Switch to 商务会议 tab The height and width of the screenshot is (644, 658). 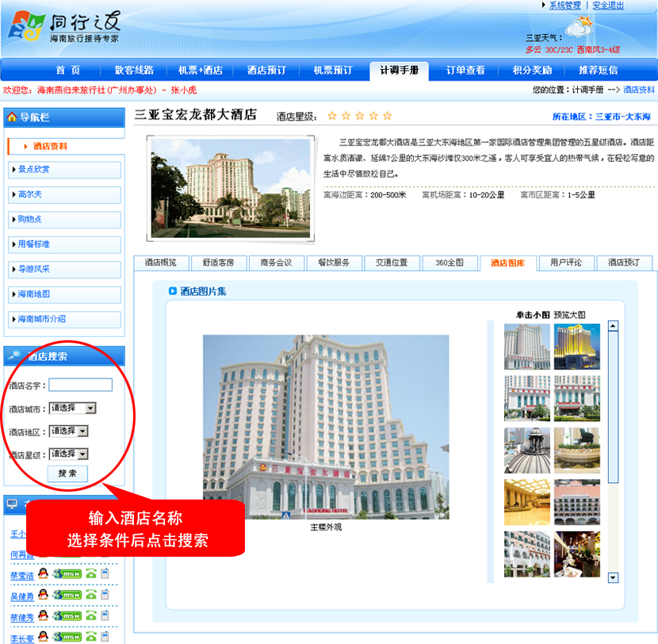[x=276, y=263]
